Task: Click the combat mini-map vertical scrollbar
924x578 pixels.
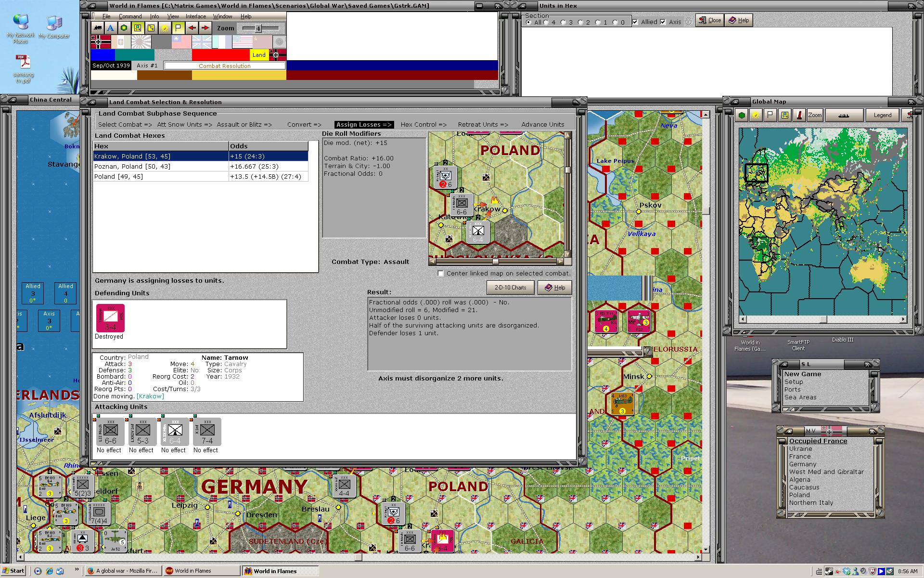Action: click(x=567, y=194)
